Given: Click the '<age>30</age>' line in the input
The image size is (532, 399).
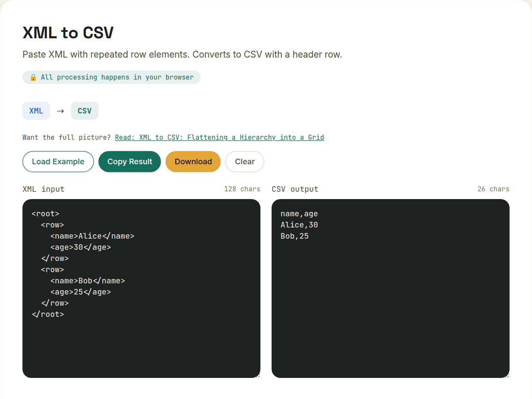Looking at the screenshot, I should coord(80,247).
